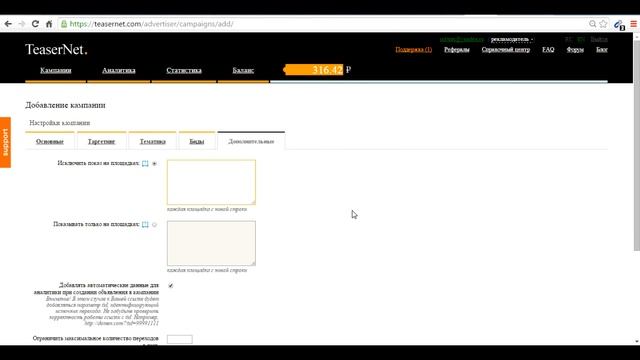Click the scrollbar up arrow
The image size is (640, 360).
(x=637, y=36)
